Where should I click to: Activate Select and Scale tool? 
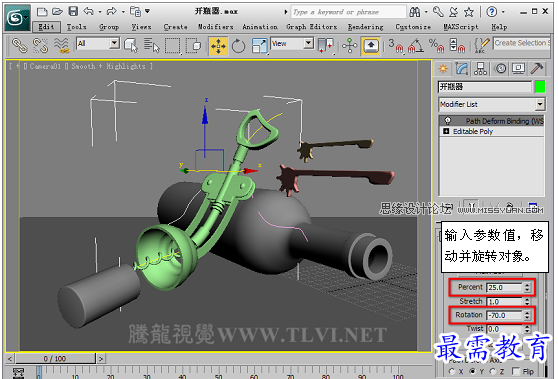tap(259, 46)
